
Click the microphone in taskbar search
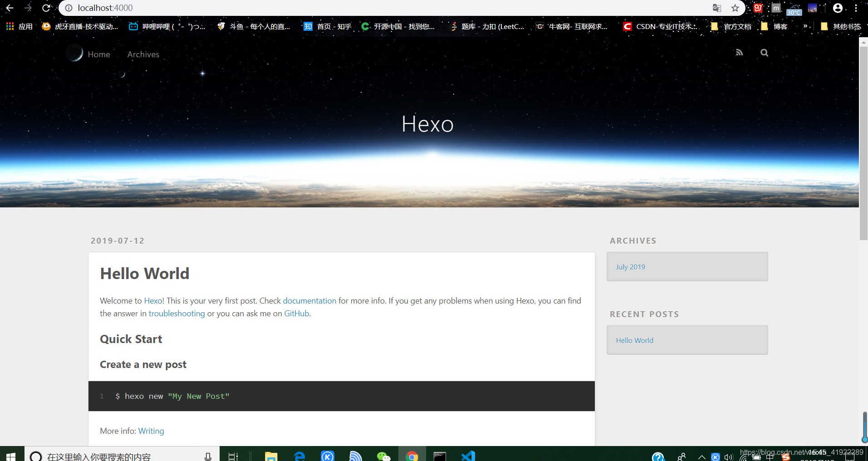coord(208,456)
